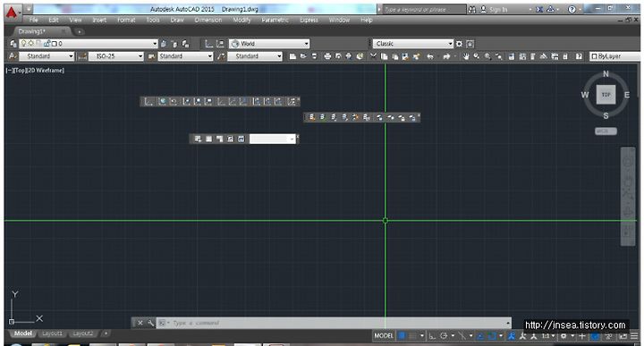644x346 pixels.
Task: Open Layer Properties Manager icon
Action: coord(13,44)
